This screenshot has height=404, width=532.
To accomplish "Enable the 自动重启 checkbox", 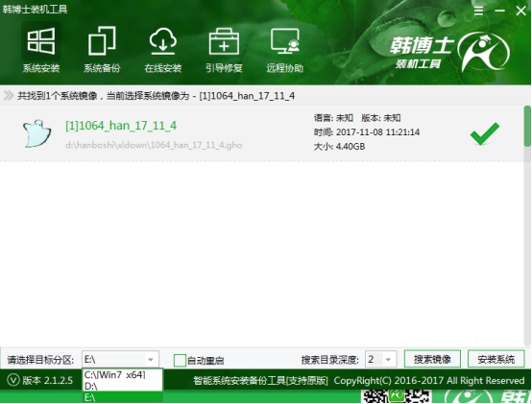I will 180,360.
